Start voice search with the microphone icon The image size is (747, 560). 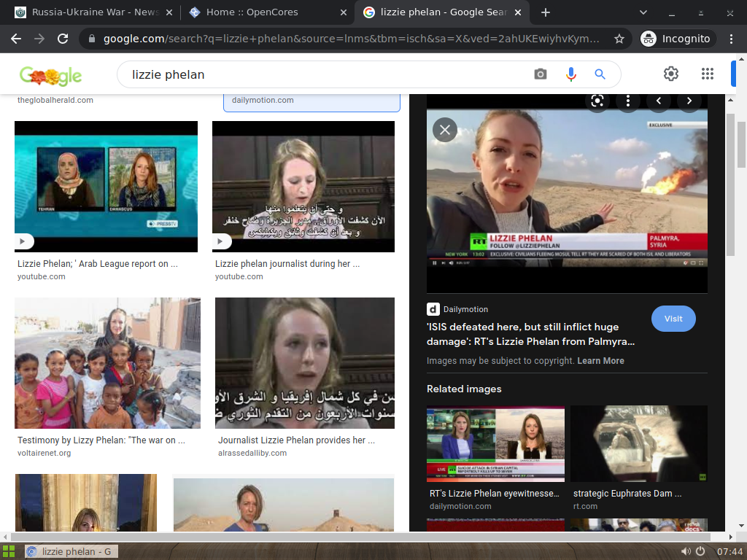click(570, 74)
